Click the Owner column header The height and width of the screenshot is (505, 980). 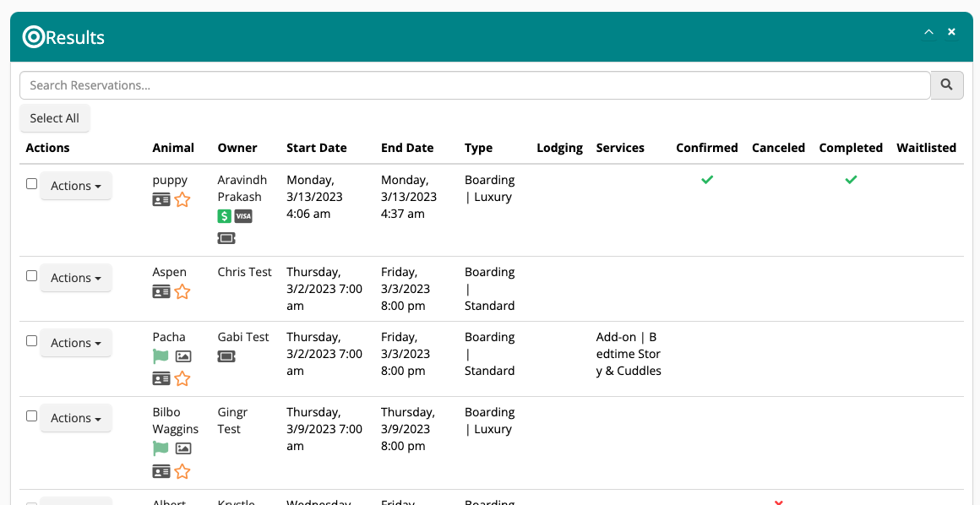click(237, 148)
